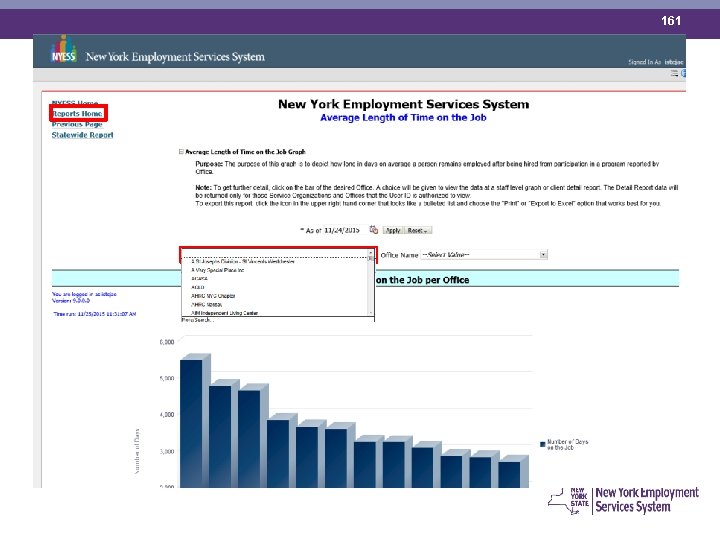The image size is (720, 540).
Task: Click the organization list's scroll-down arrow
Action: tap(371, 313)
